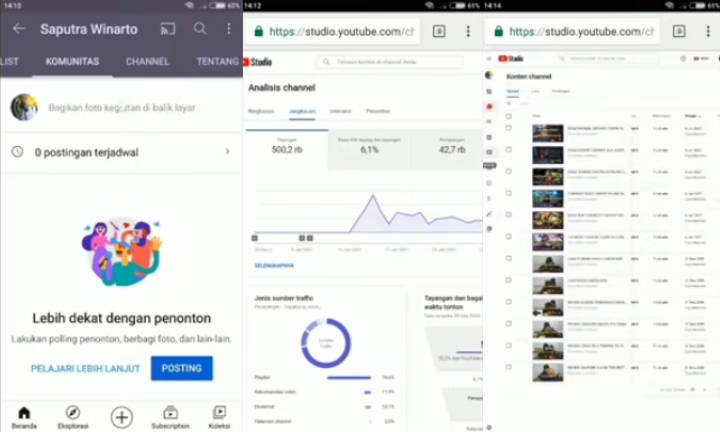Click the 'Konten channel' heading
Screen dimensions: 720x432
tap(529, 76)
